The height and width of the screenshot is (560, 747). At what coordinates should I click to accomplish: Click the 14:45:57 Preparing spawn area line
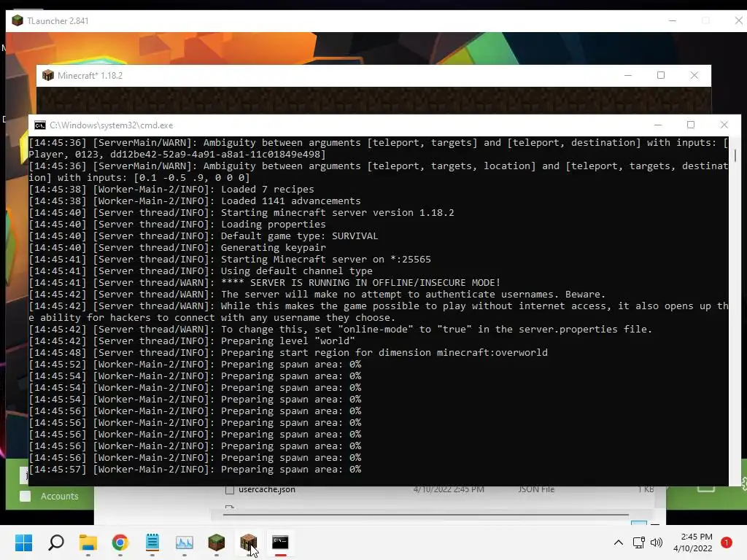[195, 469]
